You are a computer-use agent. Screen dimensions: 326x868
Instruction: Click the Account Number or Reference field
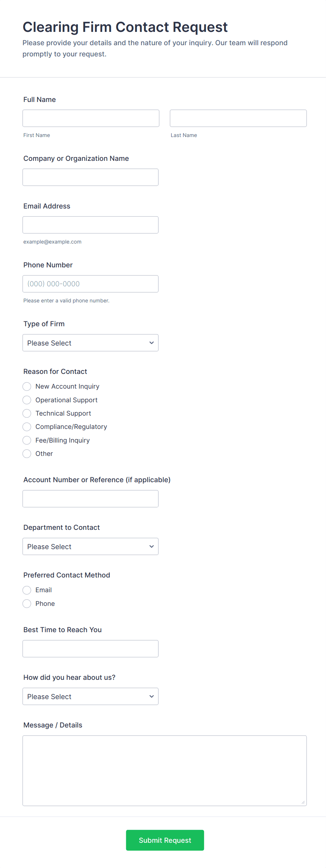90,498
